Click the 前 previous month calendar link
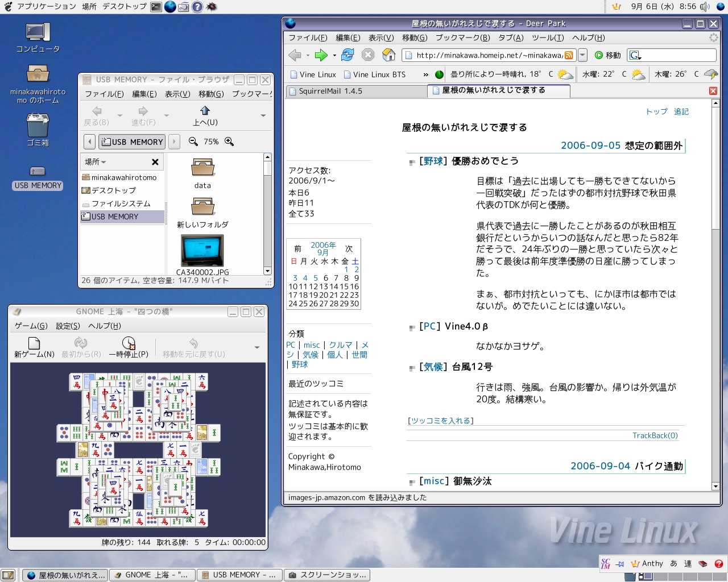This screenshot has width=728, height=582. [297, 248]
